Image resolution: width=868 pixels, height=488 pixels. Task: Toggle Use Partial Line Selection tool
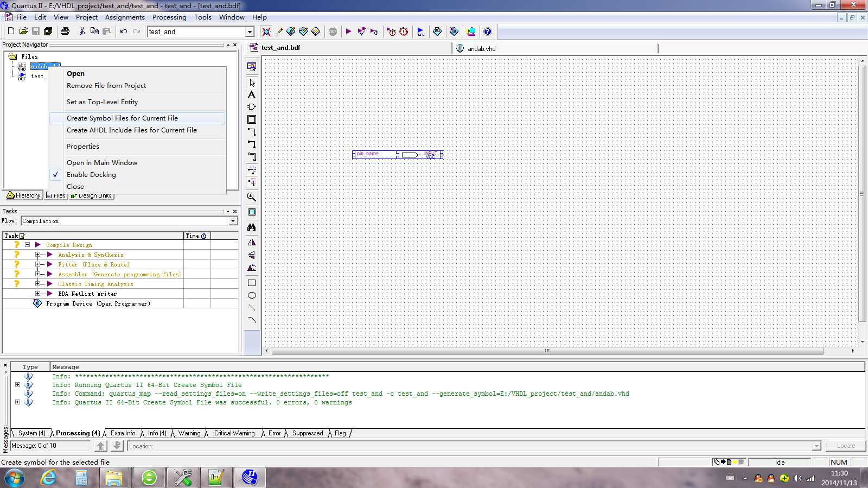252,182
